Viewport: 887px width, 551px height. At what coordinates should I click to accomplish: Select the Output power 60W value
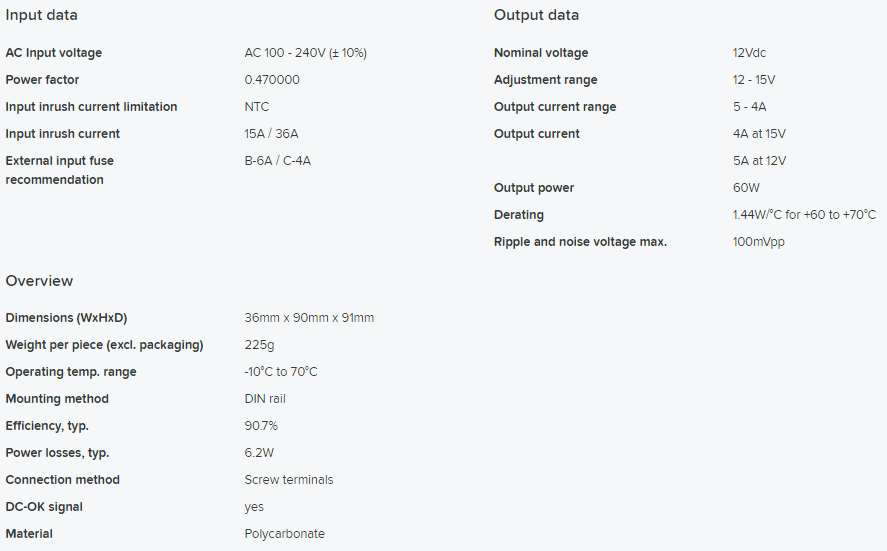[x=746, y=188]
